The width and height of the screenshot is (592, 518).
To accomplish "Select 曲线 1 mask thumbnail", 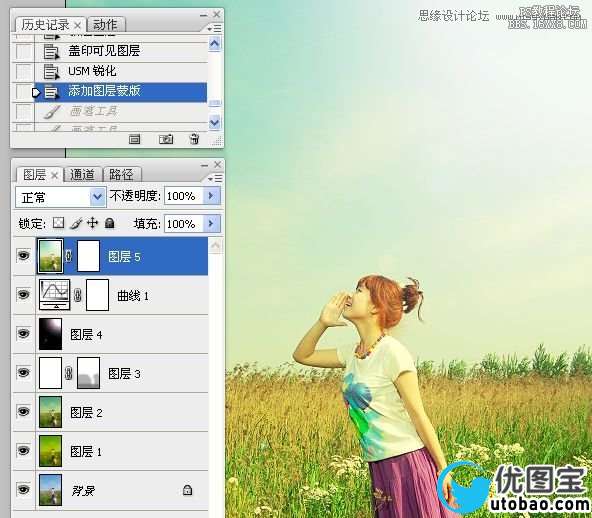I will click(97, 295).
